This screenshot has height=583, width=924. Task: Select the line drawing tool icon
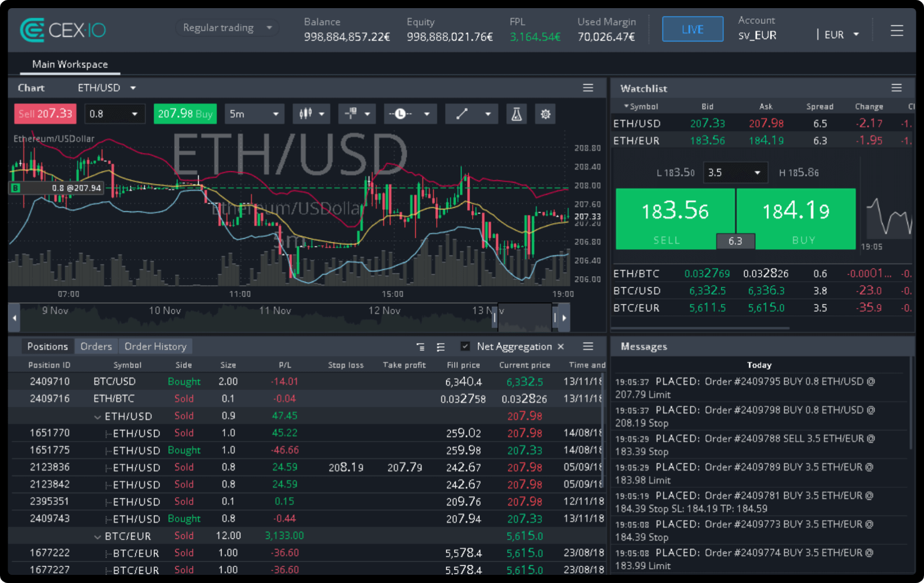pyautogui.click(x=461, y=114)
